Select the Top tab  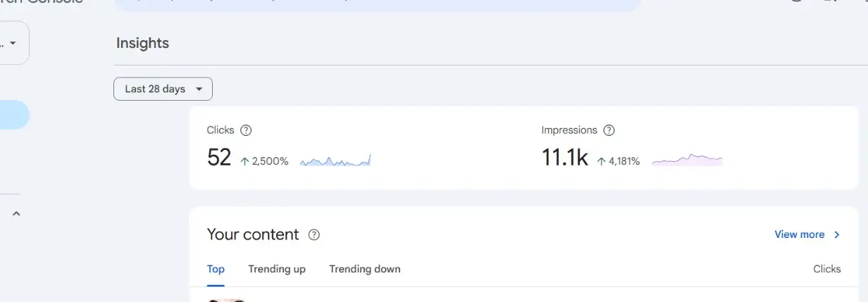click(x=216, y=269)
